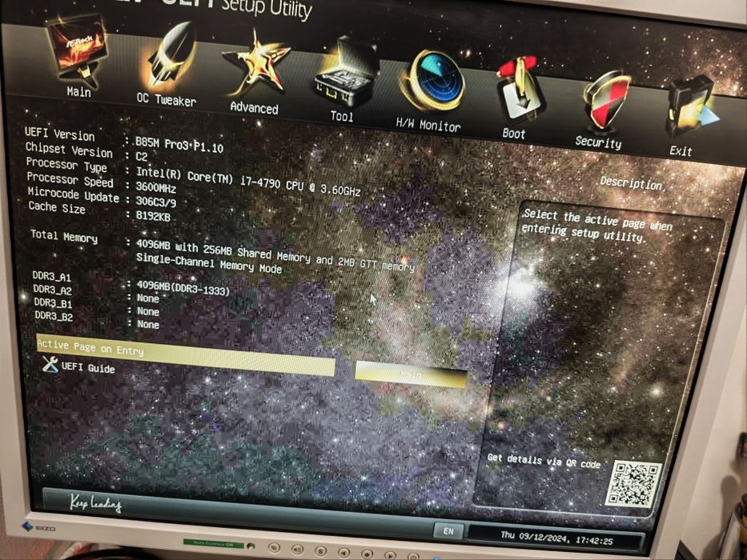Click the date and time display
The height and width of the screenshot is (560, 747).
556,538
